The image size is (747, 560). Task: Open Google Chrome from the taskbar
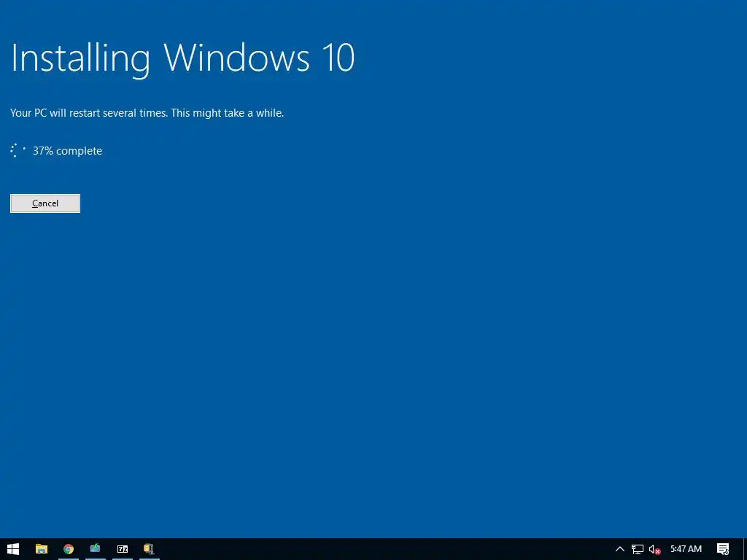click(x=69, y=549)
